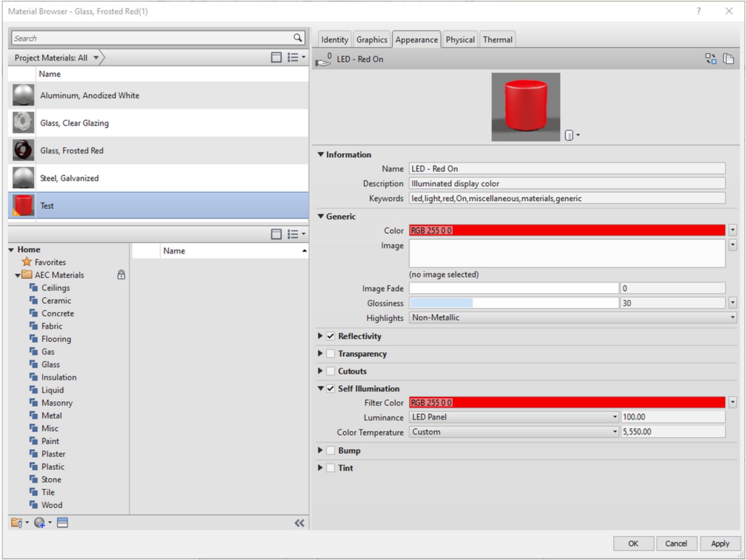Image resolution: width=746 pixels, height=560 pixels.
Task: Click the Duplicate asset icon
Action: [x=728, y=59]
